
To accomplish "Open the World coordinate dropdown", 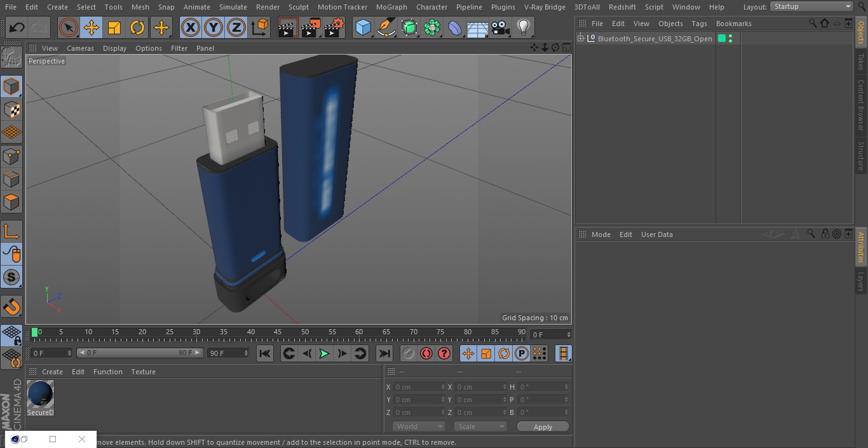I will (419, 426).
